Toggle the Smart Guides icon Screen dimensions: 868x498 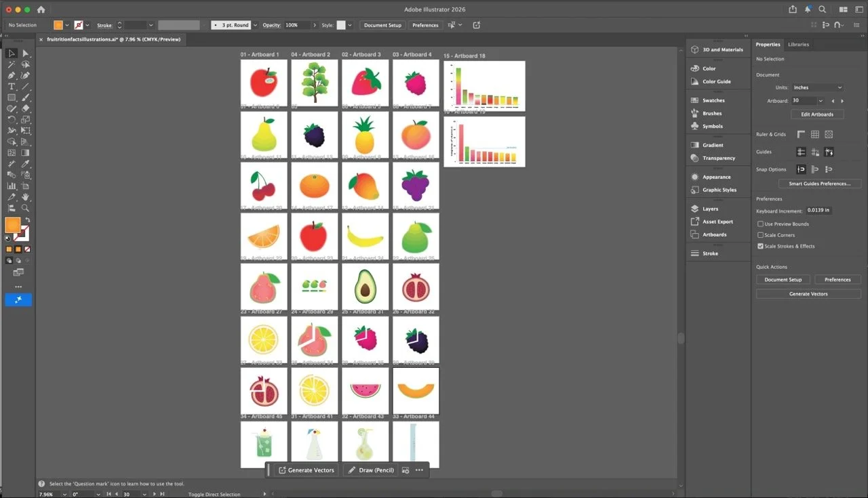click(x=829, y=152)
